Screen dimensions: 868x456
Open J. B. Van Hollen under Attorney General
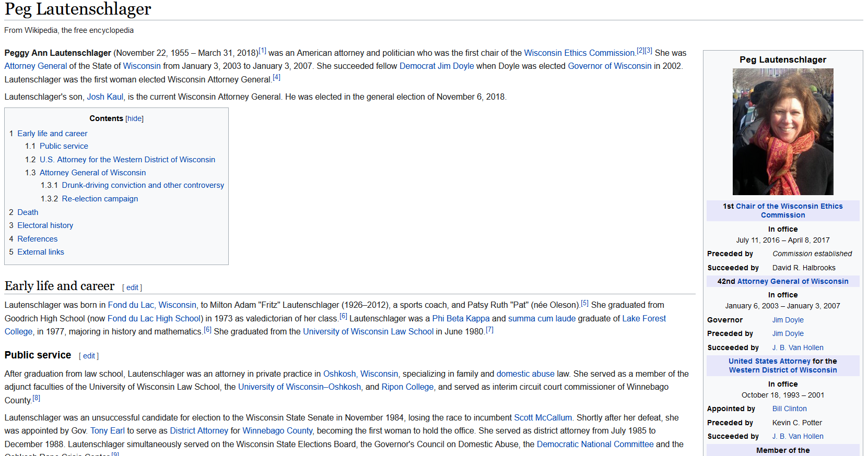pos(797,347)
